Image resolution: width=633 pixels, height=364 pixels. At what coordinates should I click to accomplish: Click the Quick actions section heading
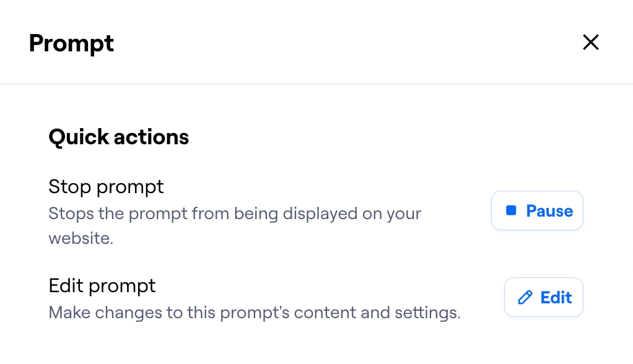click(118, 137)
